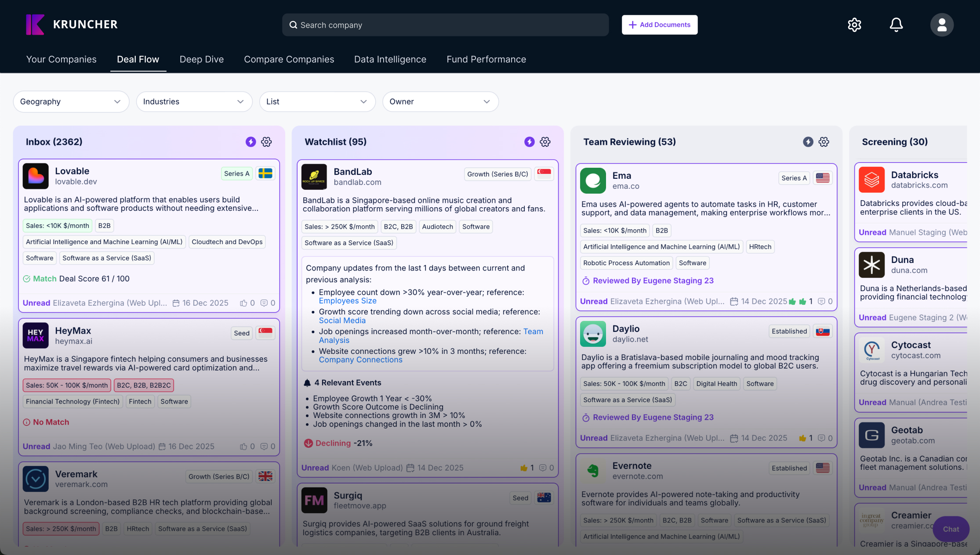Open the user profile avatar menu
This screenshot has height=555, width=980.
point(942,25)
